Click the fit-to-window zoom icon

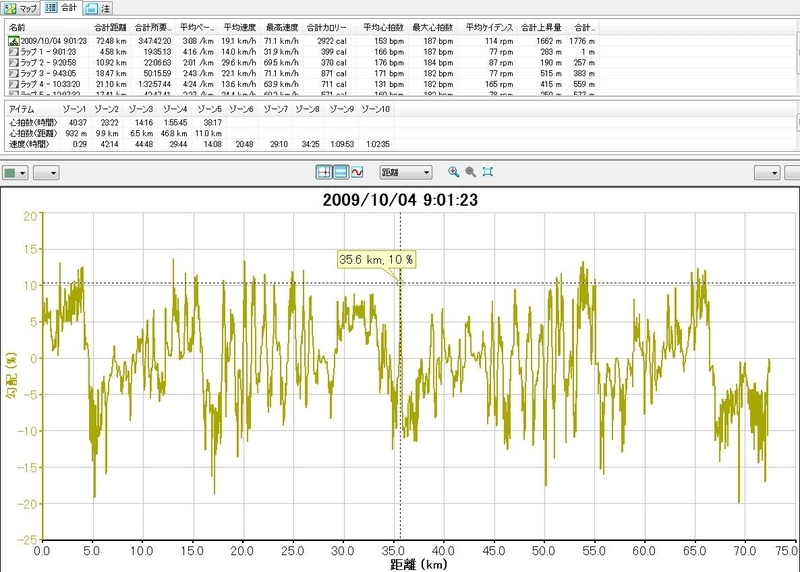click(x=488, y=172)
